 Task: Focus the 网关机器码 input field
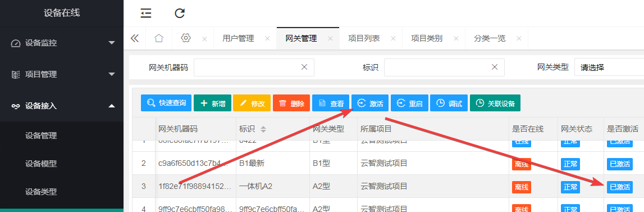(x=254, y=67)
